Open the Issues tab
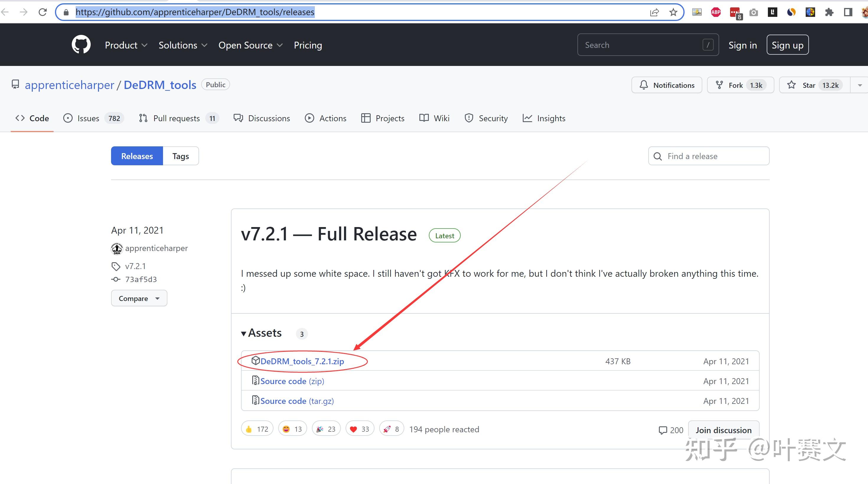 click(x=88, y=118)
